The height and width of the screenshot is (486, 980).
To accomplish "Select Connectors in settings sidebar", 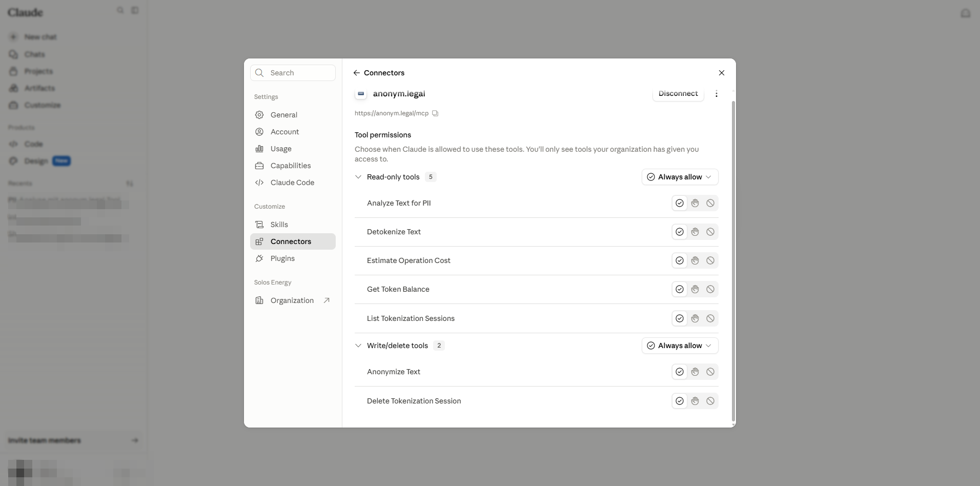I will [x=293, y=241].
